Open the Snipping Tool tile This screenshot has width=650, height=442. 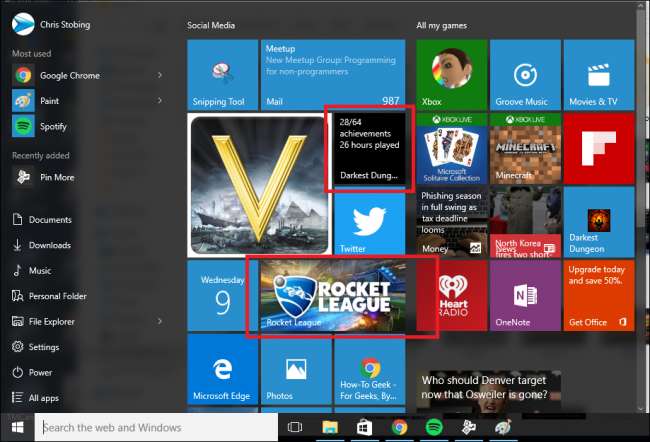click(x=220, y=75)
